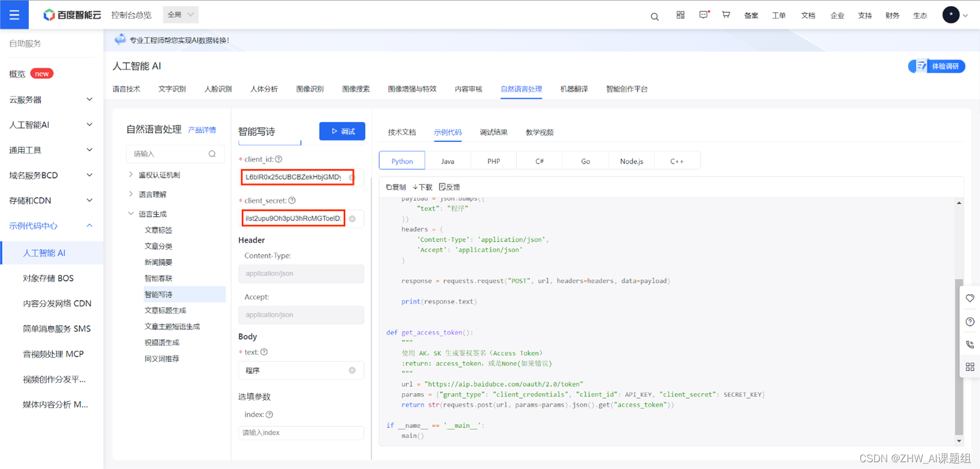This screenshot has height=469, width=980.
Task: Open the search magnifier in top bar
Action: [x=654, y=16]
